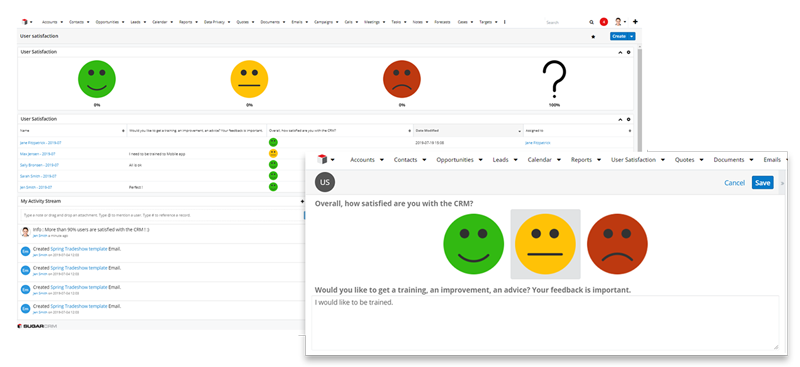Viewport: 800px width, 367px height.
Task: Click the search magnifier icon in the dashboard
Action: click(x=591, y=22)
